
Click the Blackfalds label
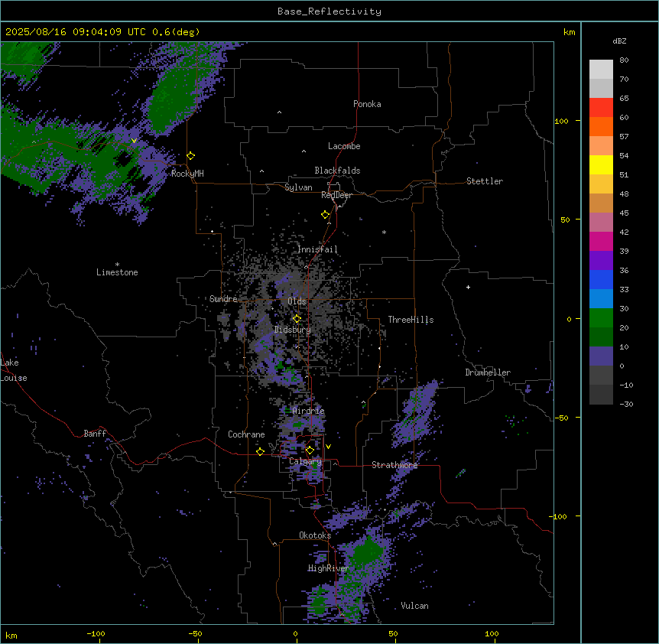(x=337, y=171)
